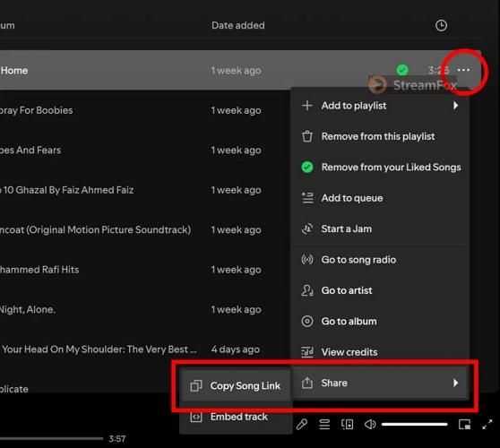Viewport: 500px width, 448px height.
Task: Click the trash icon beside Remove from this playlist
Action: [307, 136]
